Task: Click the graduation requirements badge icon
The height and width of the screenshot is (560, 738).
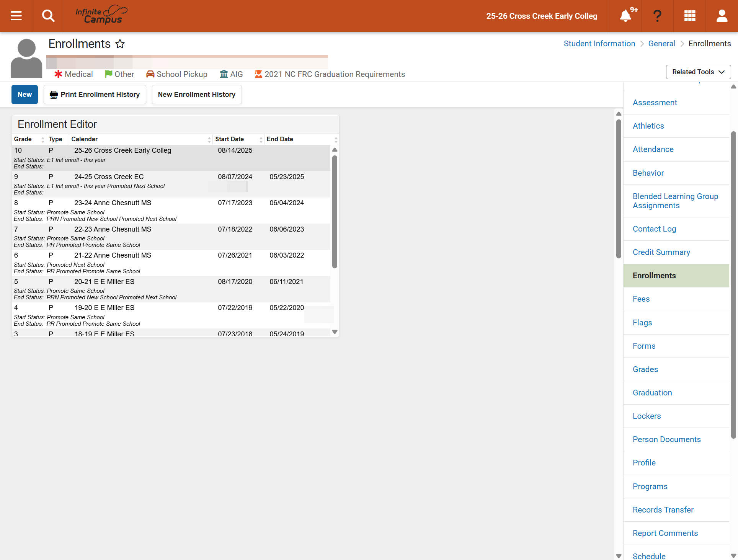Action: click(259, 74)
